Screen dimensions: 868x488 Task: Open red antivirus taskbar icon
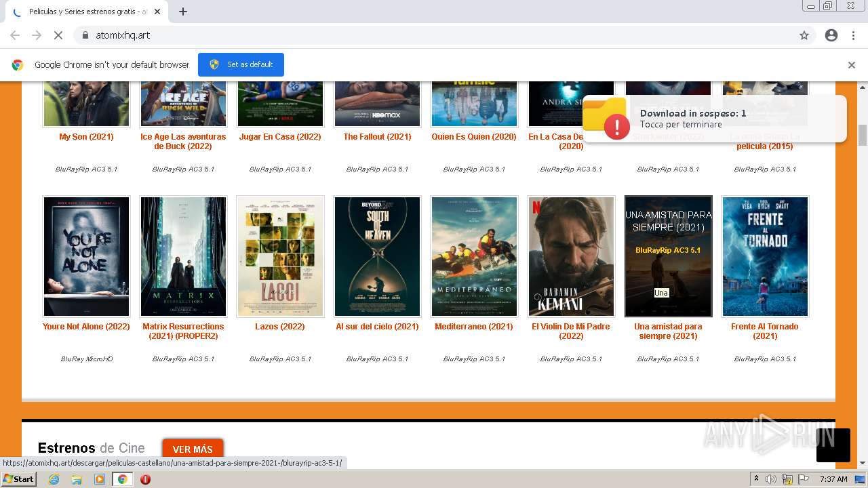tap(145, 479)
